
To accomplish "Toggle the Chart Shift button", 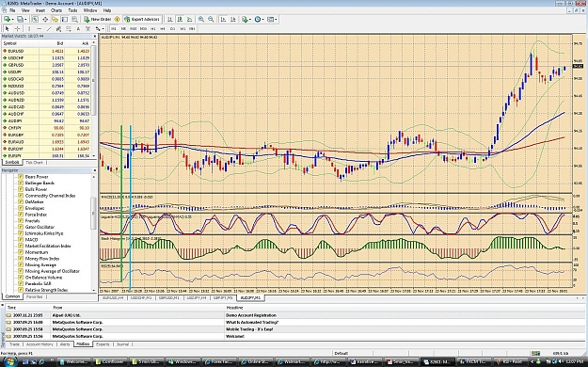I will click(233, 19).
